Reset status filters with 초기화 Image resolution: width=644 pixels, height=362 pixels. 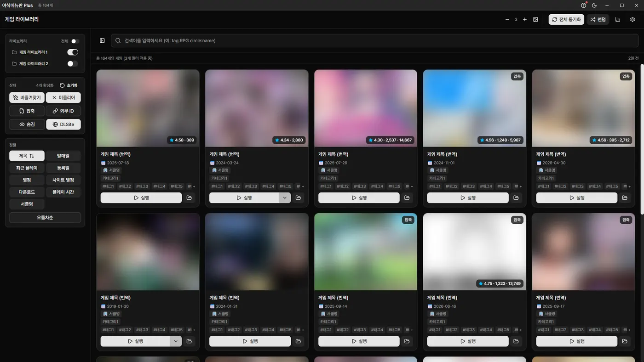pyautogui.click(x=69, y=85)
